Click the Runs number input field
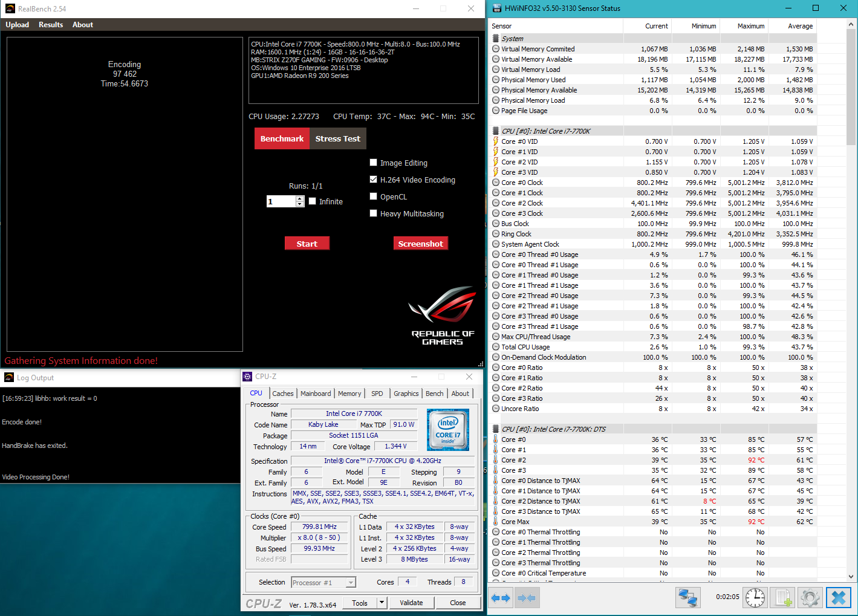This screenshot has width=858, height=616. 281,201
